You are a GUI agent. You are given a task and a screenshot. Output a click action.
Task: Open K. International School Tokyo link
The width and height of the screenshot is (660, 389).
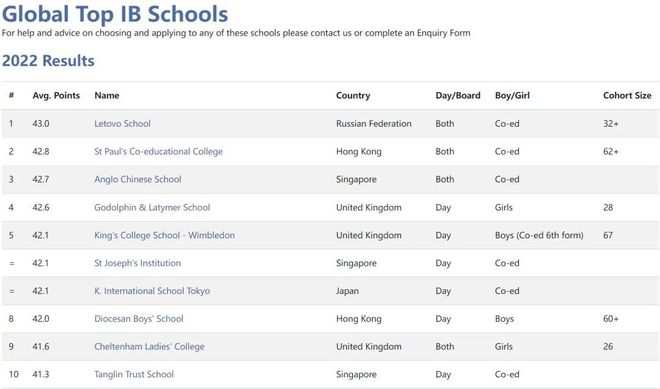tap(152, 291)
